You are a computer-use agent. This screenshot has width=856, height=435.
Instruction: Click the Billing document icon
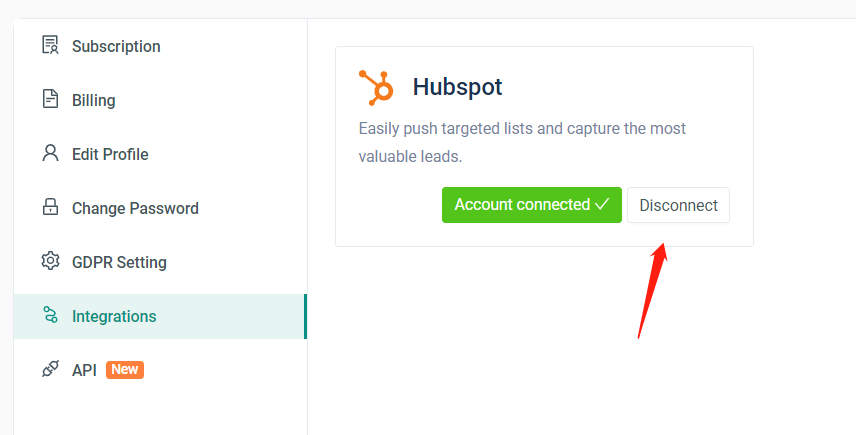[x=50, y=100]
